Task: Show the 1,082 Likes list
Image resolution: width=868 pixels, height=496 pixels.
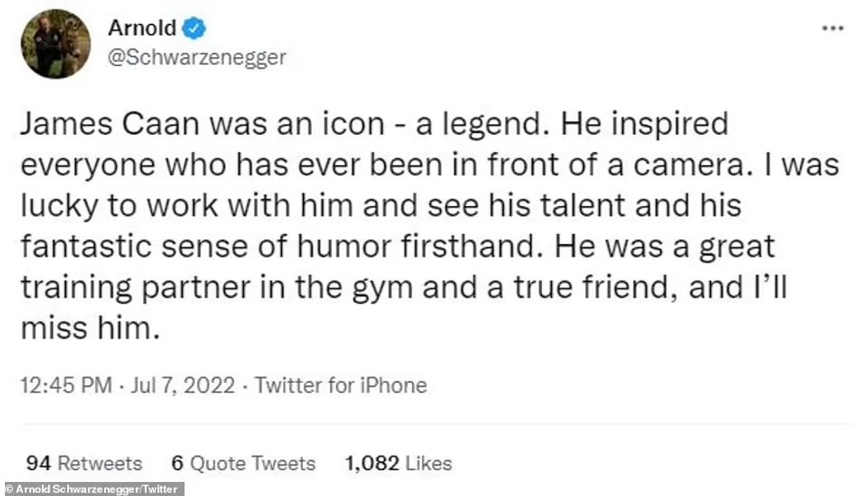Action: pyautogui.click(x=398, y=464)
